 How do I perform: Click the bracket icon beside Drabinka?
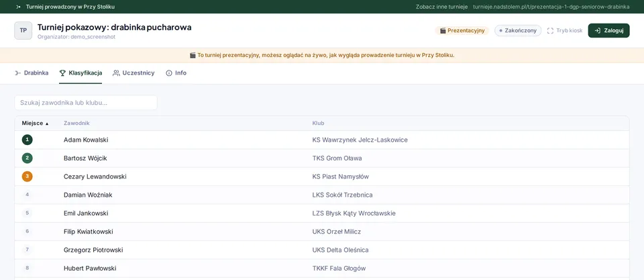17,73
